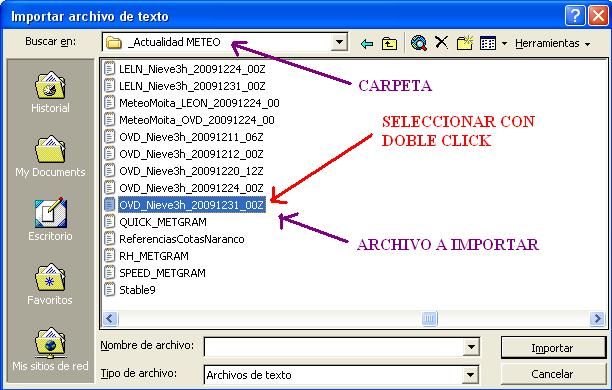Screen dimensions: 612x390
Task: Open the Herramientas menu
Action: point(552,43)
